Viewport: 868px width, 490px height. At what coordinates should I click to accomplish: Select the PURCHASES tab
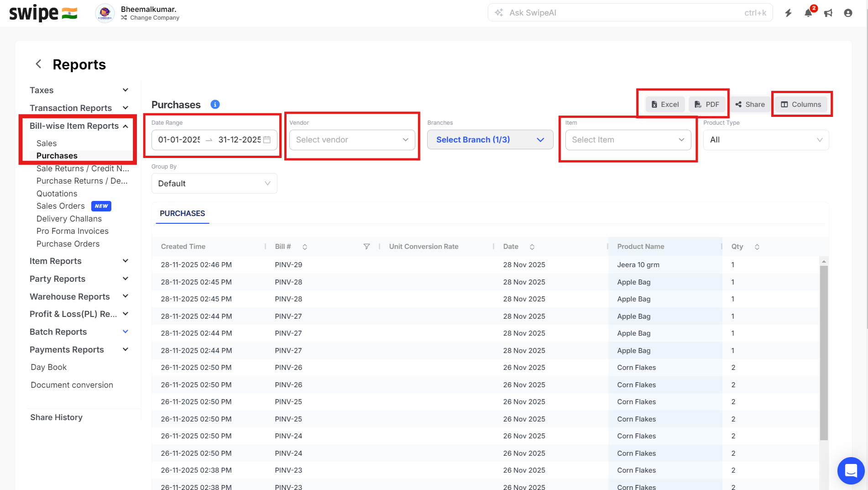pyautogui.click(x=183, y=213)
